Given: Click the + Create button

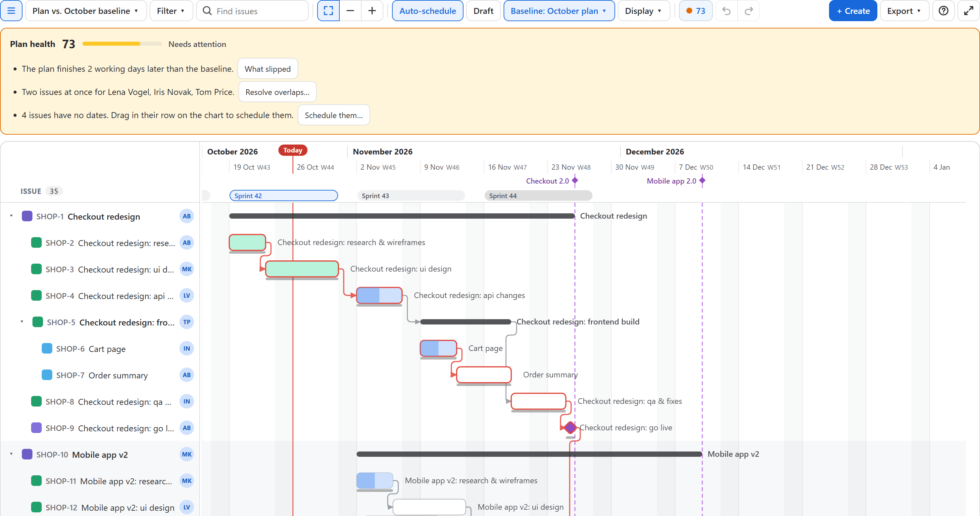Looking at the screenshot, I should [x=853, y=11].
